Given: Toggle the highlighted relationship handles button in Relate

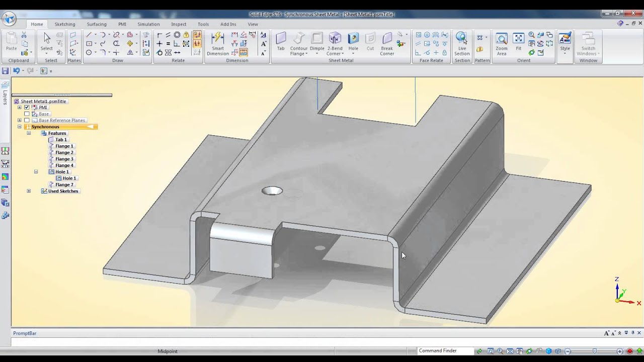Looking at the screenshot, I should pyautogui.click(x=197, y=35).
